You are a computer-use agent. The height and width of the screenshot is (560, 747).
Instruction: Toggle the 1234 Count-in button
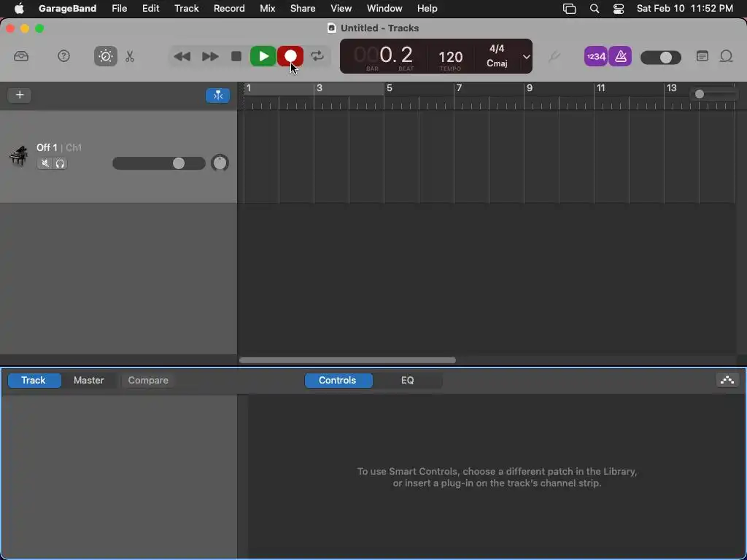click(596, 57)
